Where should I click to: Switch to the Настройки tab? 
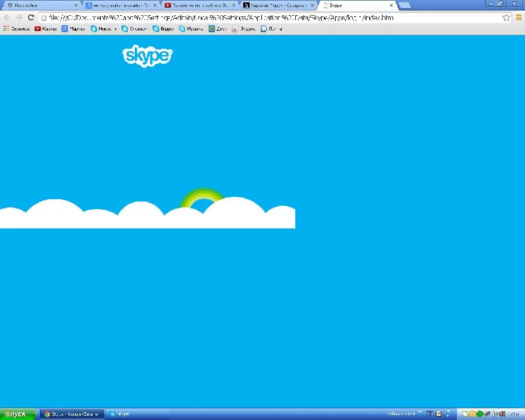pyautogui.click(x=40, y=5)
